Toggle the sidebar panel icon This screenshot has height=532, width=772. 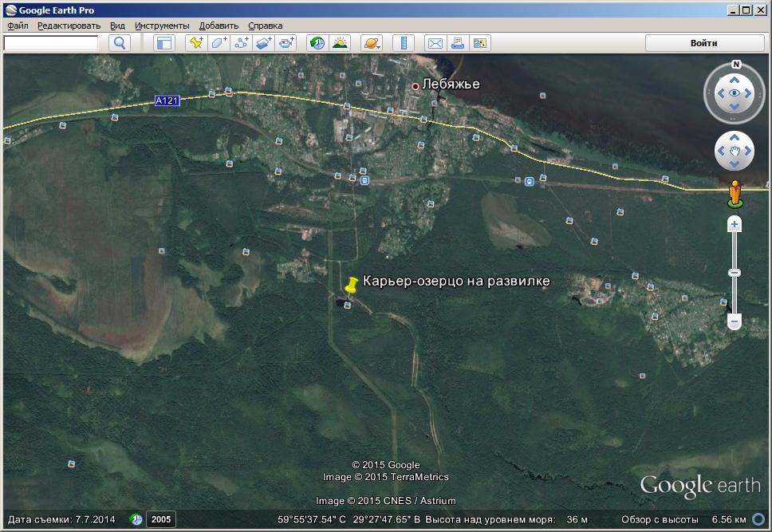tap(163, 43)
